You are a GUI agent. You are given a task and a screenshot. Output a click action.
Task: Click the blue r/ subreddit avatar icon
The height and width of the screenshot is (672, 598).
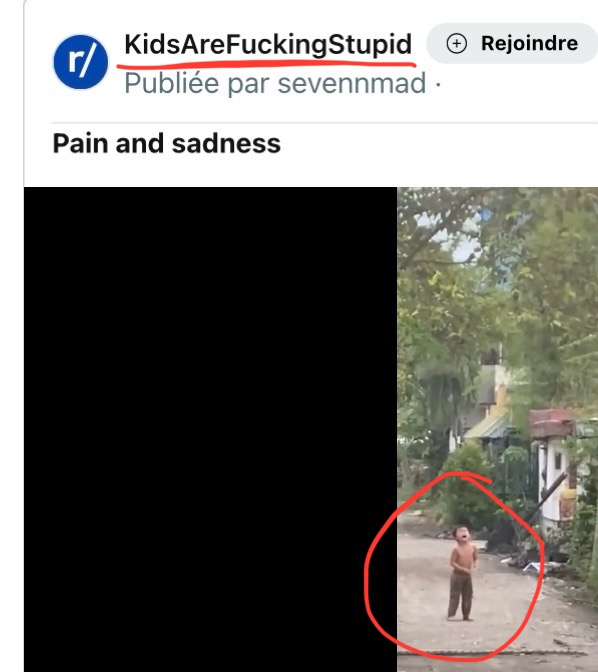81,62
